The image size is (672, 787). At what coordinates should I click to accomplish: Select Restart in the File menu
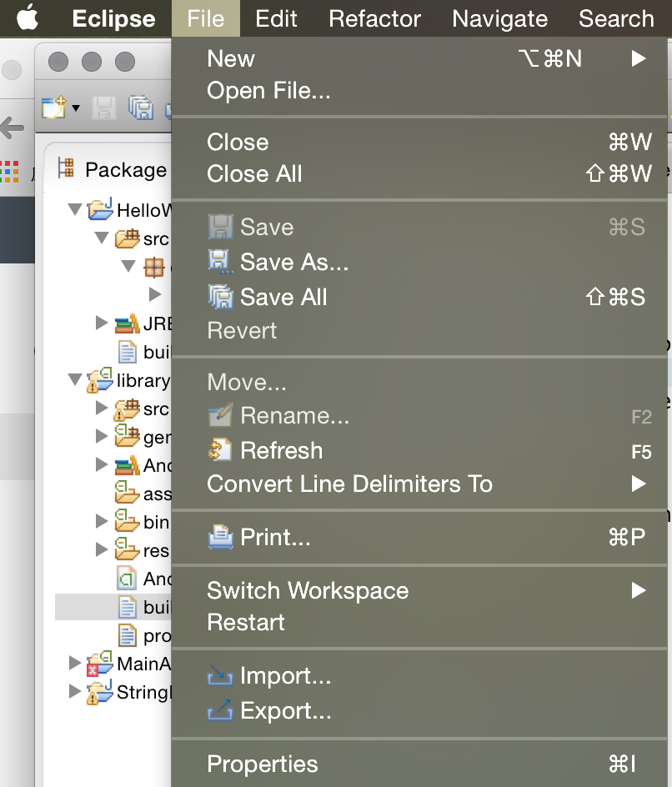pos(419,623)
